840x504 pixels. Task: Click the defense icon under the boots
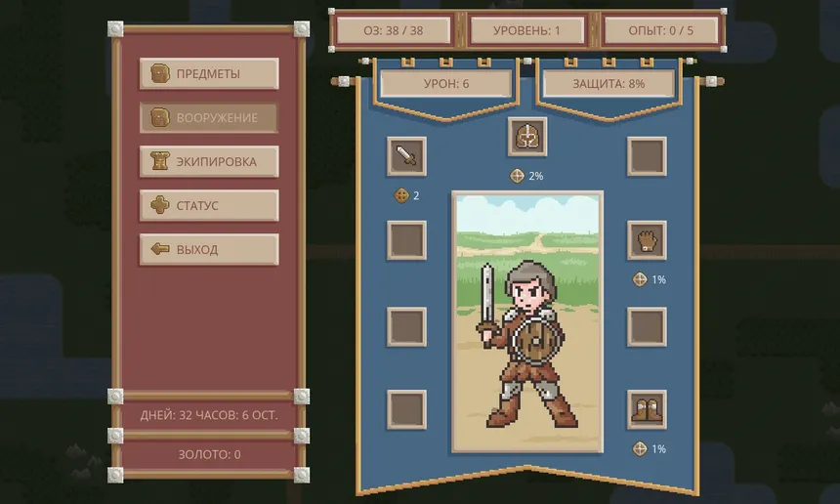[x=640, y=449]
